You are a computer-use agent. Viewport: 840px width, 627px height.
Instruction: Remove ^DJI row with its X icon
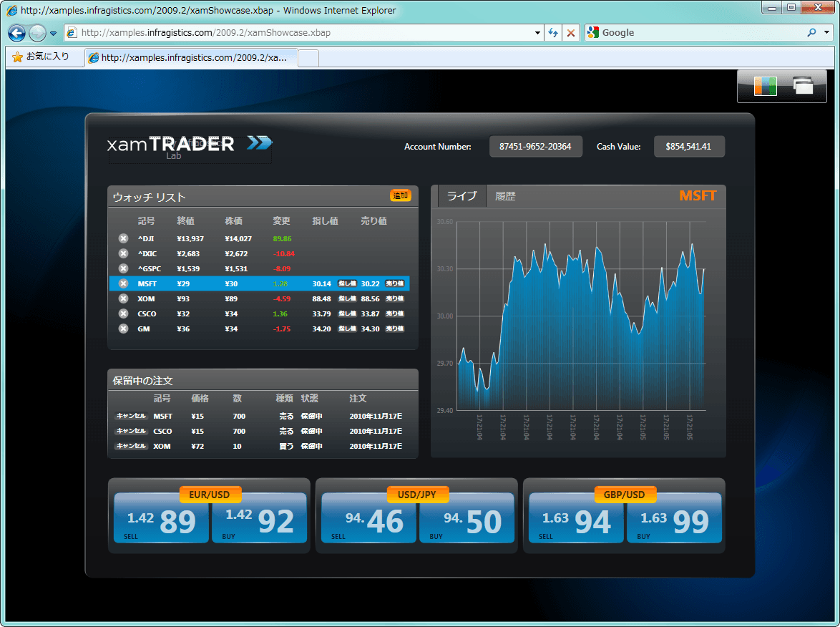[x=123, y=238]
